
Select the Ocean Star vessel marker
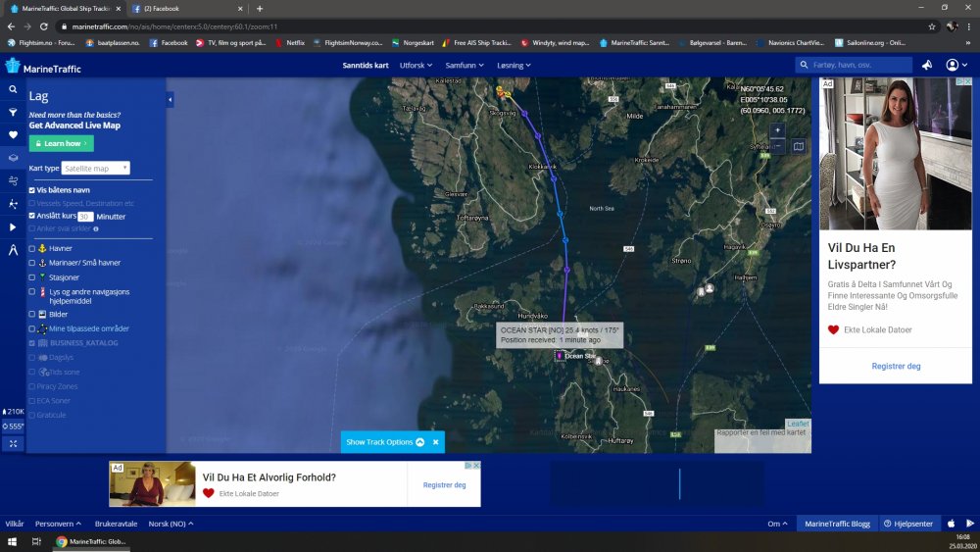click(560, 356)
